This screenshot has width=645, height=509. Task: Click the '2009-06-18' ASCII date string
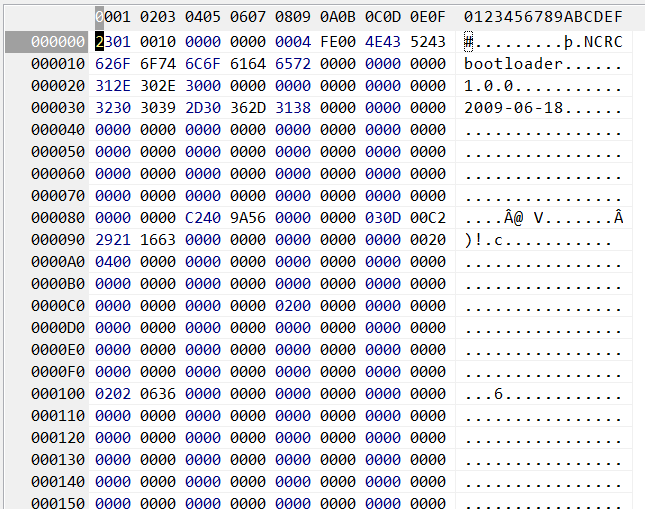tap(513, 108)
